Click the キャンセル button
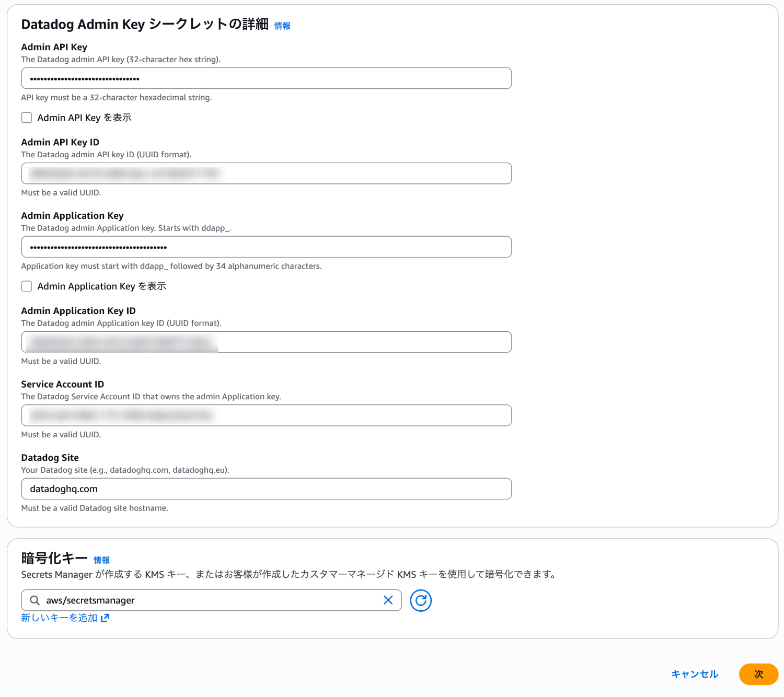Screen dimensions: 784x697 click(695, 674)
